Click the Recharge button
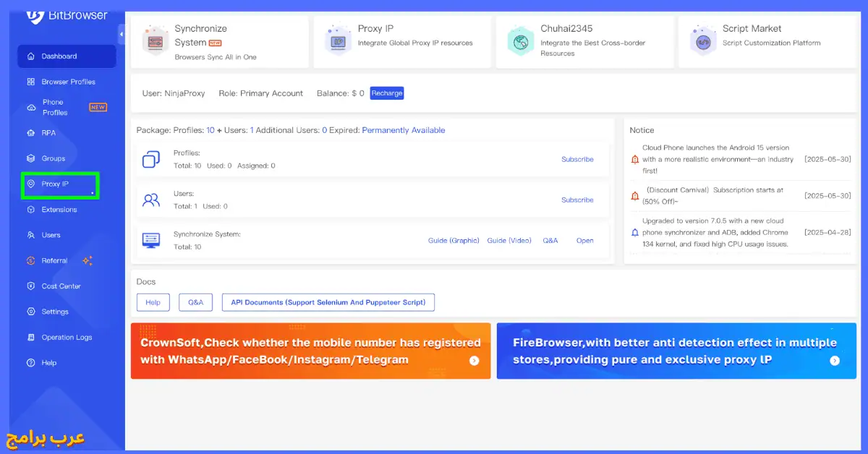This screenshot has width=868, height=454. point(387,93)
